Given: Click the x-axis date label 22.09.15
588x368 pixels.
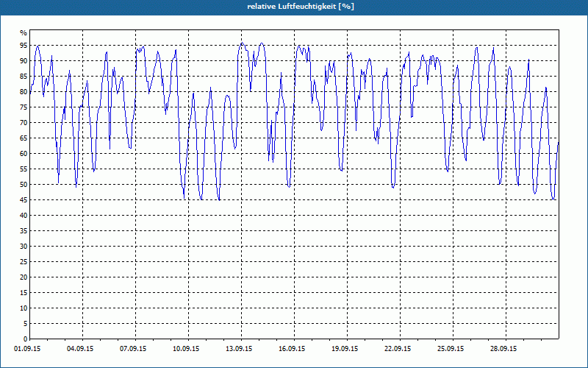Looking at the screenshot, I should coord(398,349).
